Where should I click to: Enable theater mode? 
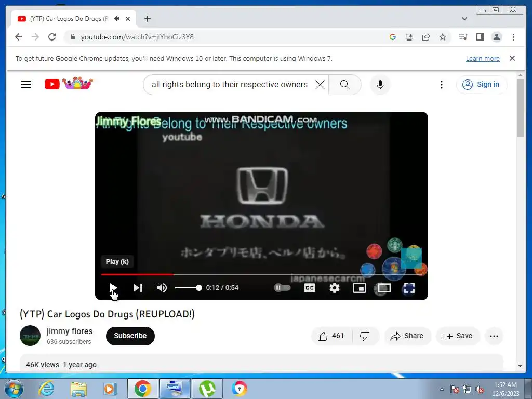(384, 288)
